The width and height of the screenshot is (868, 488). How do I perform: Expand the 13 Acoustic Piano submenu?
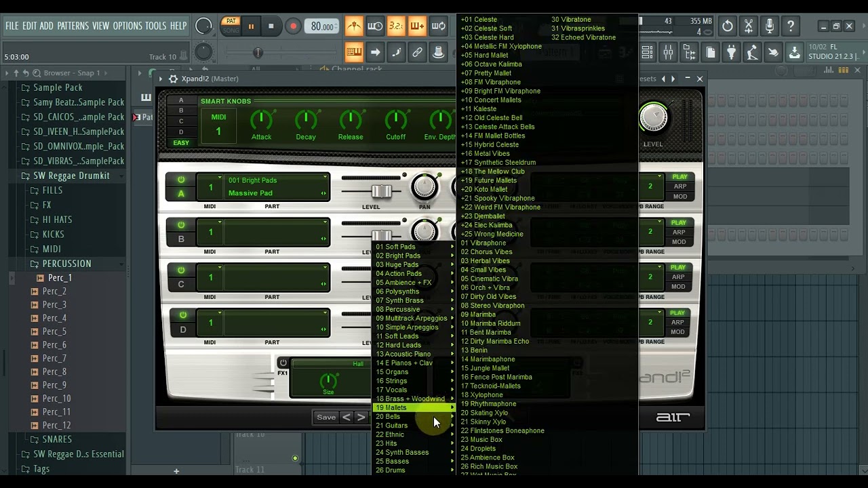tap(414, 354)
